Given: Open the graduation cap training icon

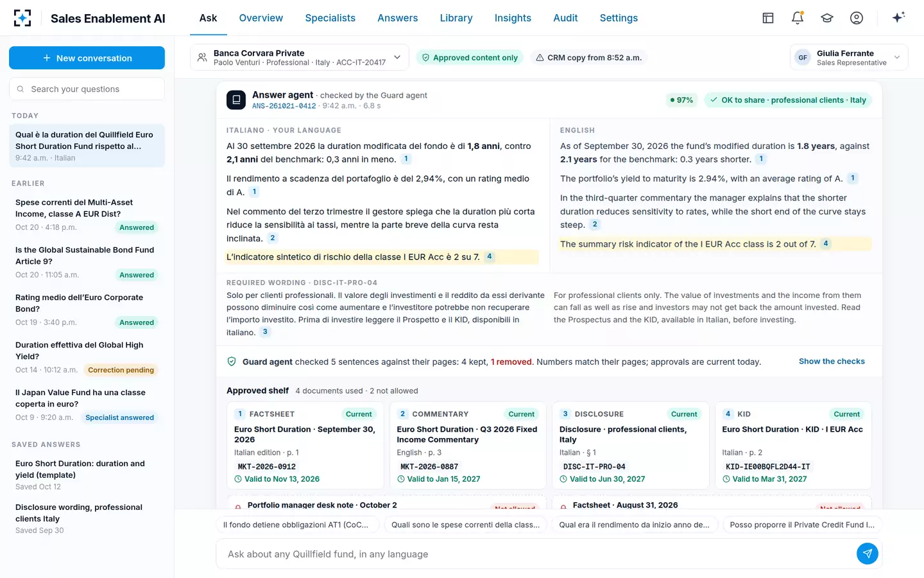Looking at the screenshot, I should point(827,18).
